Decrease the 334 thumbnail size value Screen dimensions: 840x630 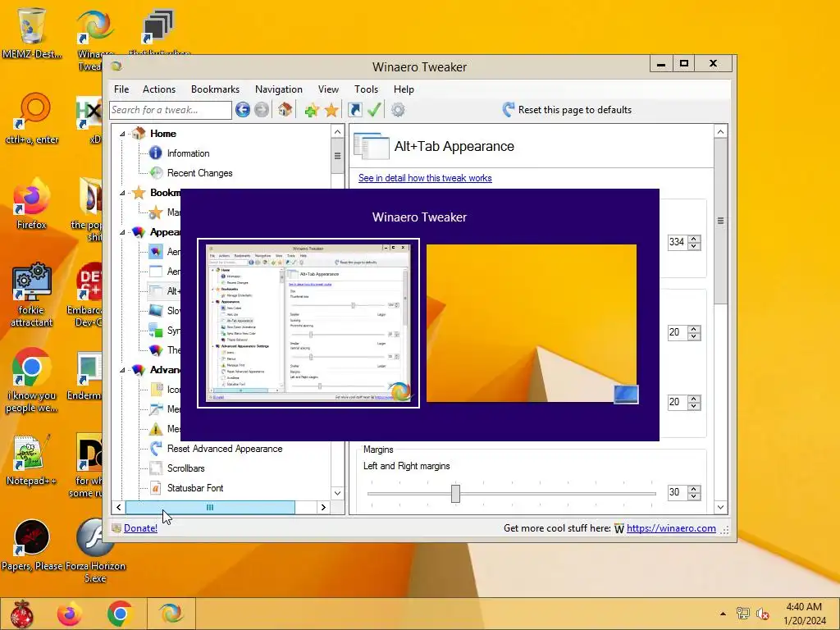(x=694, y=246)
